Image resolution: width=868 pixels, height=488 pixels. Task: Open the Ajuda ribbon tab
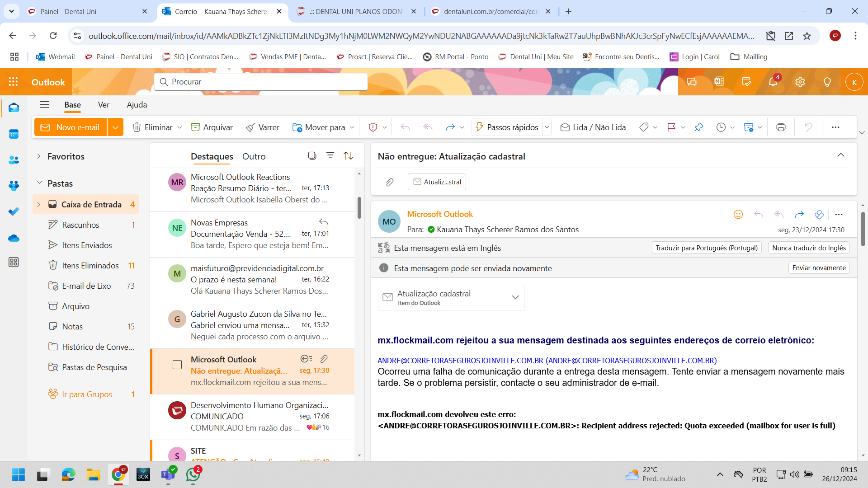pos(137,105)
